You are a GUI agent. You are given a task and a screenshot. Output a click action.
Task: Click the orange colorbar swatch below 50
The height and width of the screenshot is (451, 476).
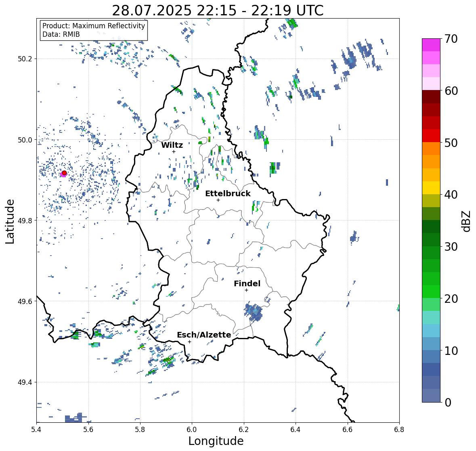pyautogui.click(x=431, y=149)
